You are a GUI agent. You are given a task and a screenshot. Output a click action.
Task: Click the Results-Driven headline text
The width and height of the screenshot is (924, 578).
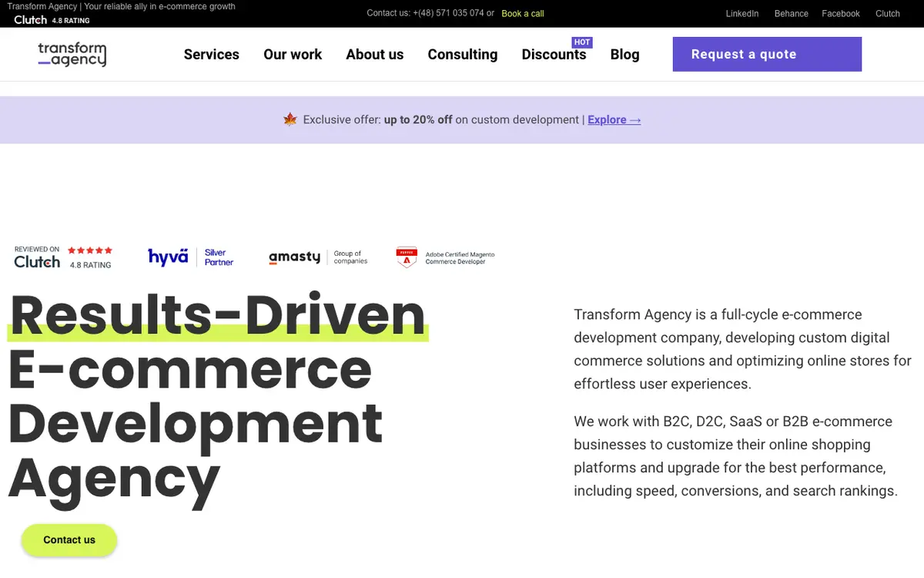pyautogui.click(x=218, y=315)
